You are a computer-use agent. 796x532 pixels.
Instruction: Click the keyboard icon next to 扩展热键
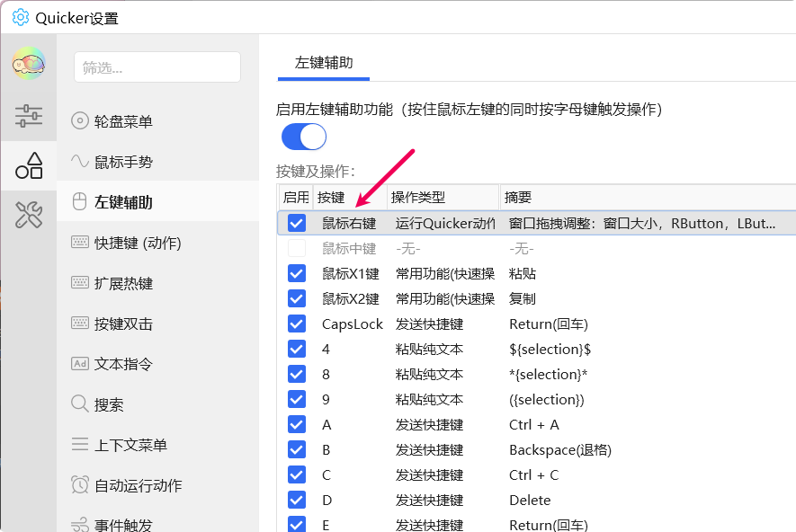tap(80, 282)
